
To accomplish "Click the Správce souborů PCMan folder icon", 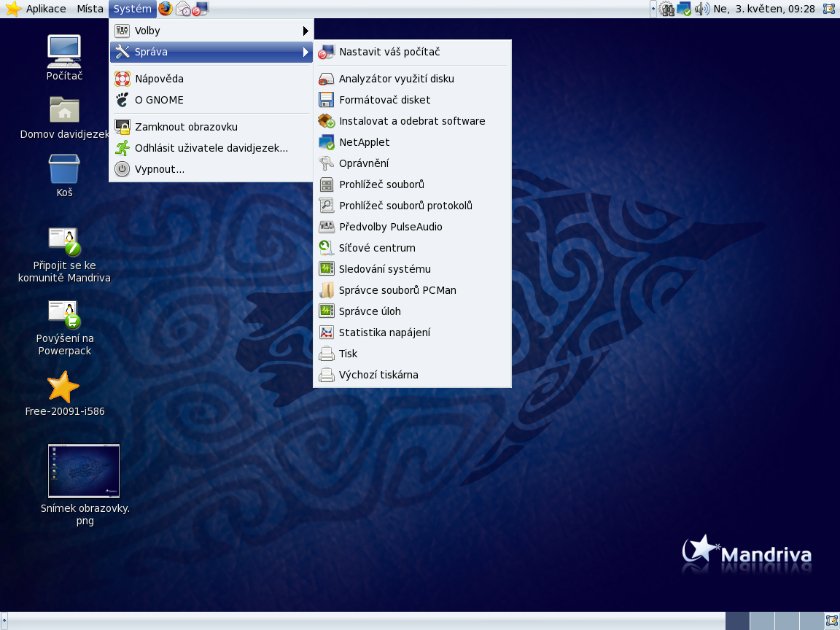I will 326,290.
